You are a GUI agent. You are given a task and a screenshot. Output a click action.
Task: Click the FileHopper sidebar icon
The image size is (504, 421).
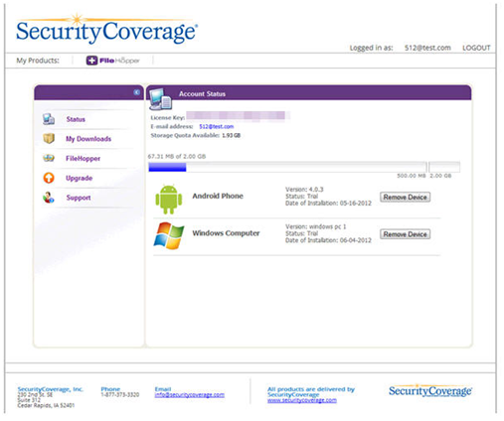pyautogui.click(x=49, y=158)
